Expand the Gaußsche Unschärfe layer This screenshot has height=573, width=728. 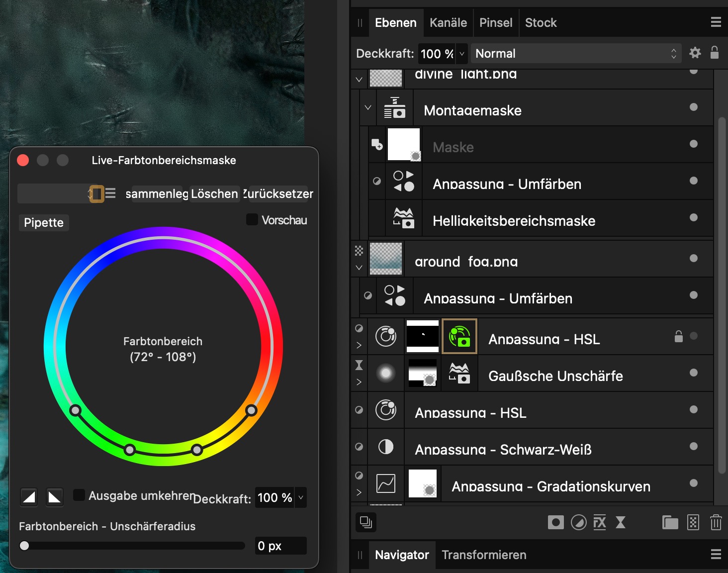click(x=359, y=382)
